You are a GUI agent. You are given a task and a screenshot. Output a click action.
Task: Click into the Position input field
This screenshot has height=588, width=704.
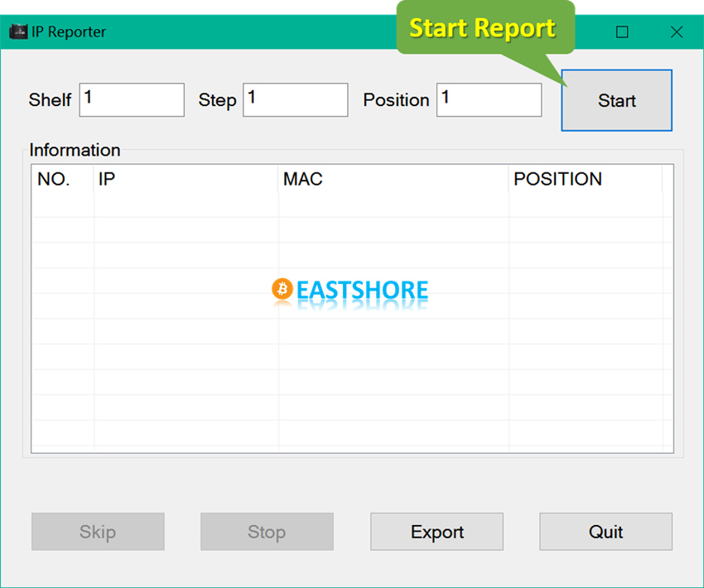(489, 99)
